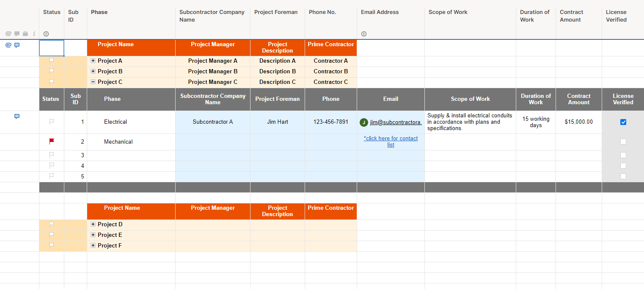Select the Subcontractor A company cell
644x289 pixels.
pyautogui.click(x=212, y=122)
